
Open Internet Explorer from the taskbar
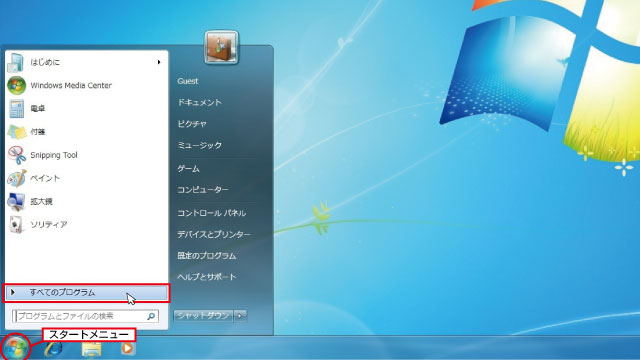tap(53, 349)
